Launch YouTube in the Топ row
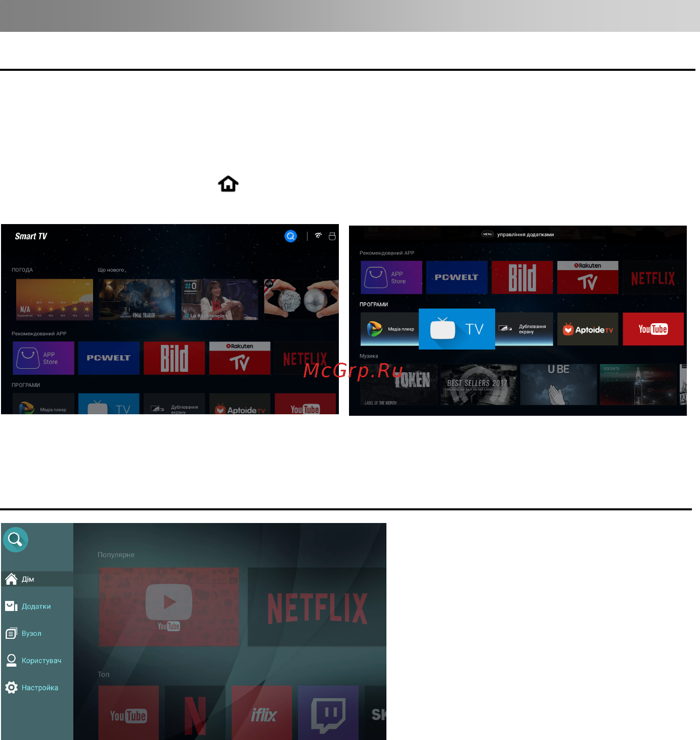This screenshot has width=700, height=740. (128, 713)
